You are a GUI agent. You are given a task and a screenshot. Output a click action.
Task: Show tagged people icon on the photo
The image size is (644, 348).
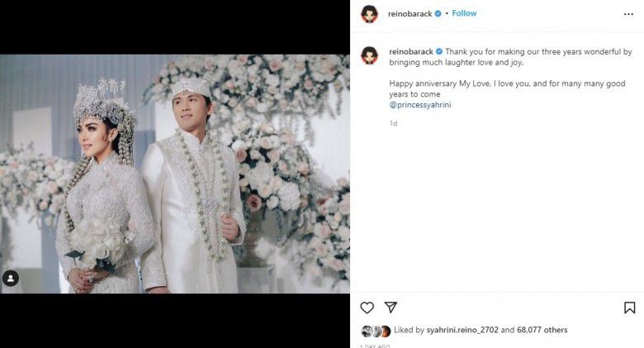(x=11, y=279)
